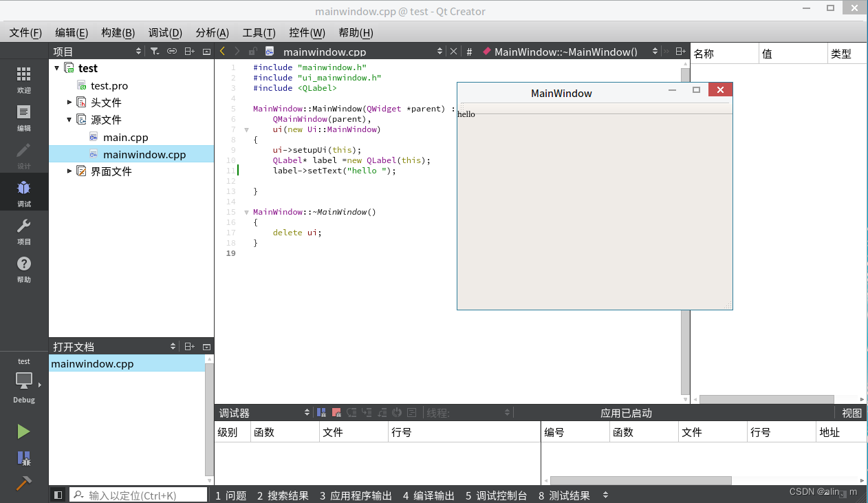Viewport: 868px width, 503px height.
Task: Click the filter tree funnel icon
Action: (x=155, y=52)
